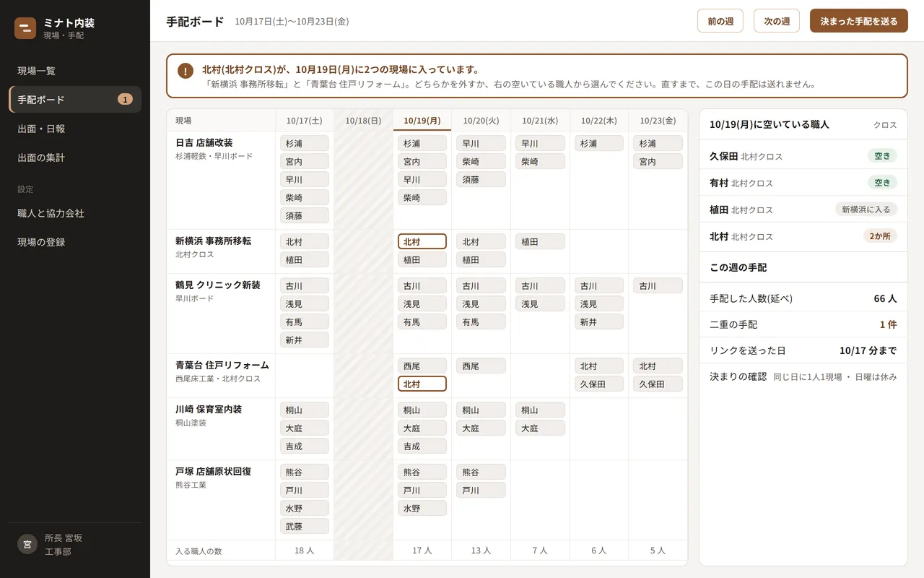The height and width of the screenshot is (578, 924).
Task: Click 二重の手配 1 件 summary row
Action: click(x=803, y=324)
